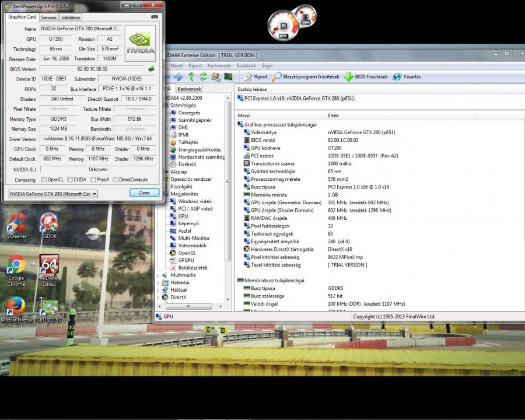Open Google Chrome desktop icon
This screenshot has height=420, width=525.
click(x=16, y=271)
